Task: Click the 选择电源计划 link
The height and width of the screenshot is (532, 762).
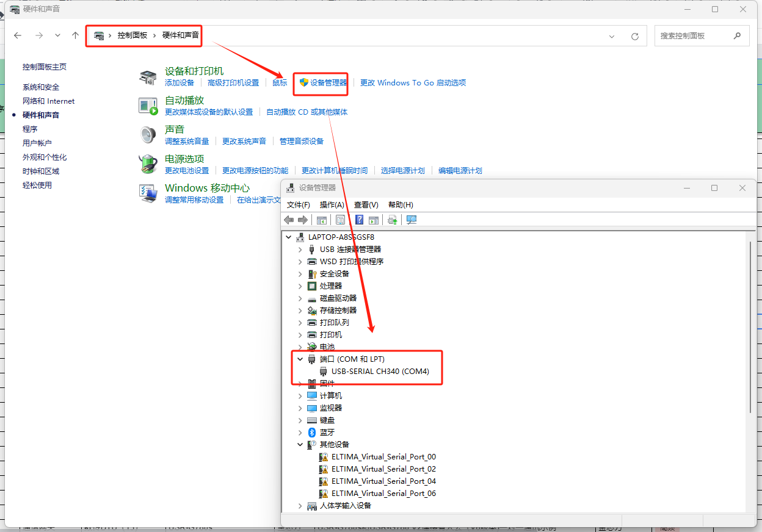Action: [403, 170]
